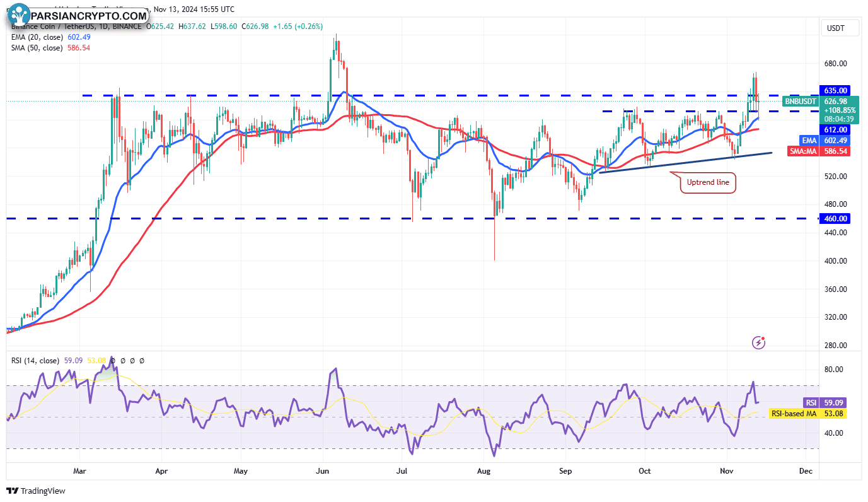Click the 80.00 RSI scale label

(x=834, y=370)
